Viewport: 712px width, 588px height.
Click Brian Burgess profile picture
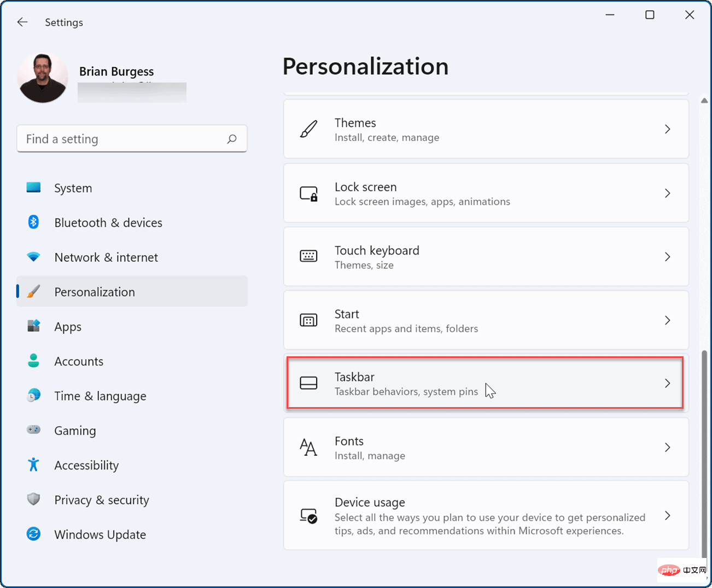(43, 78)
